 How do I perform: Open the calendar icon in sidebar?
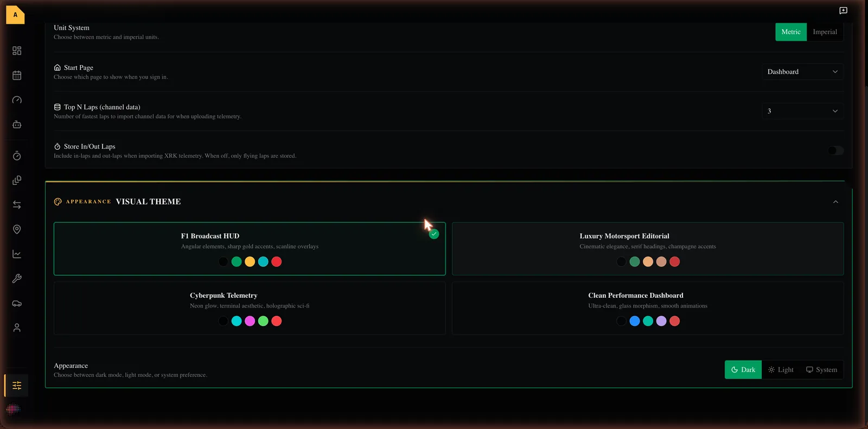[x=17, y=75]
